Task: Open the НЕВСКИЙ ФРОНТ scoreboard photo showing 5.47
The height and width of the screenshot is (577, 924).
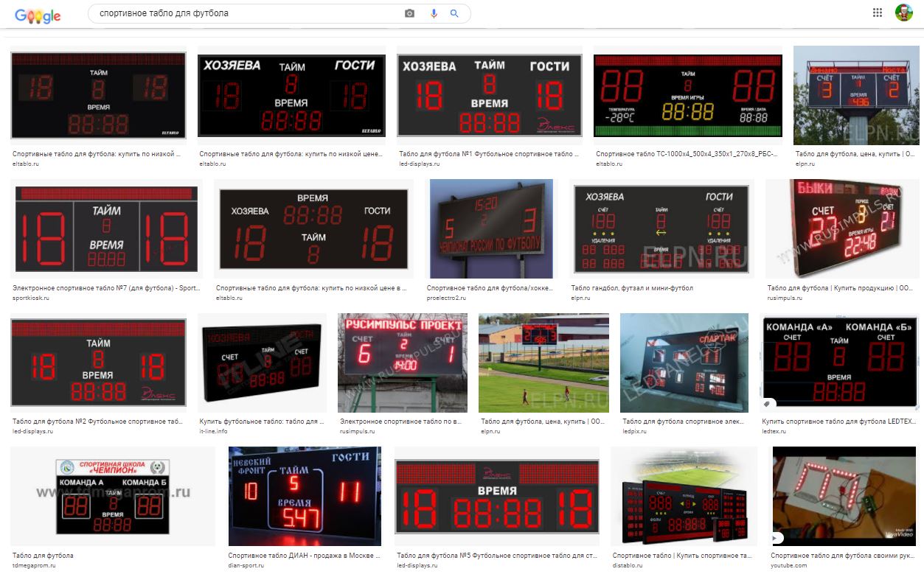Action: [x=305, y=496]
